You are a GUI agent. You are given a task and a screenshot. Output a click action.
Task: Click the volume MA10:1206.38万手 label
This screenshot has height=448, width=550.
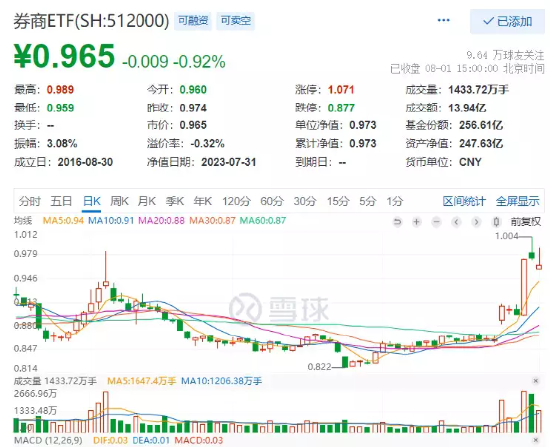(x=221, y=381)
